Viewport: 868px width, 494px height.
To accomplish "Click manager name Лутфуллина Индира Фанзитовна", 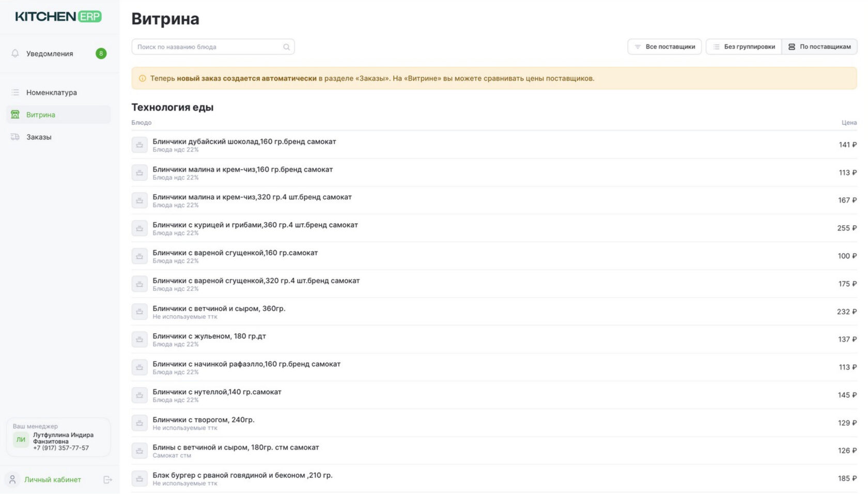I will (63, 438).
